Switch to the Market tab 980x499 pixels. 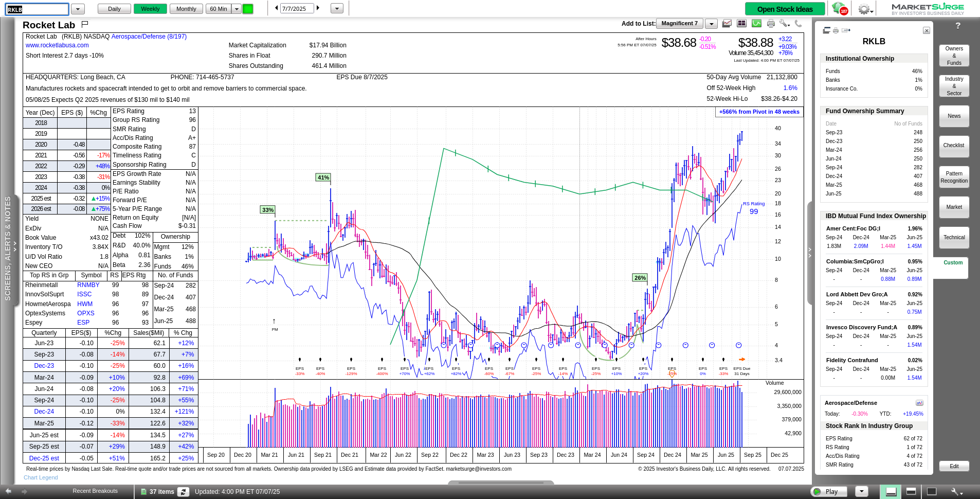(x=954, y=207)
